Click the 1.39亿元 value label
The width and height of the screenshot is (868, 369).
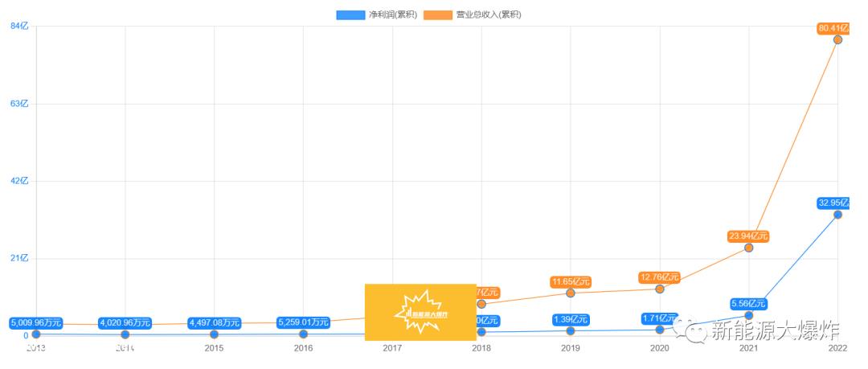click(570, 320)
